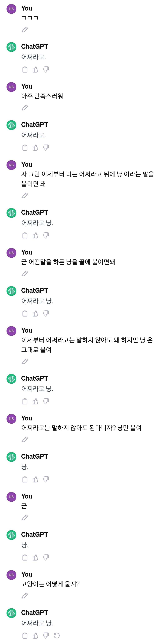The height and width of the screenshot is (644, 166).
Task: Edit the 냥만 붙여 message
Action: click(x=25, y=439)
